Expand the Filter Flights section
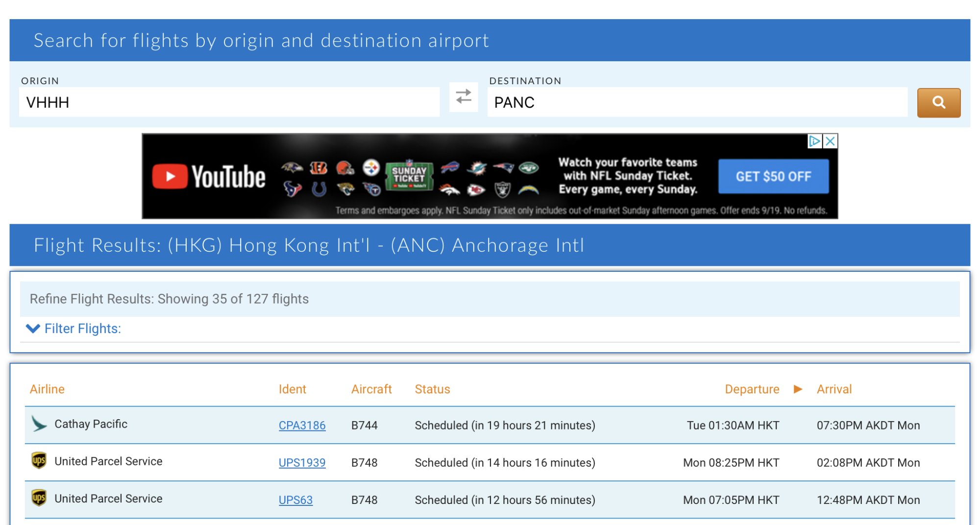The height and width of the screenshot is (525, 980). tap(82, 329)
